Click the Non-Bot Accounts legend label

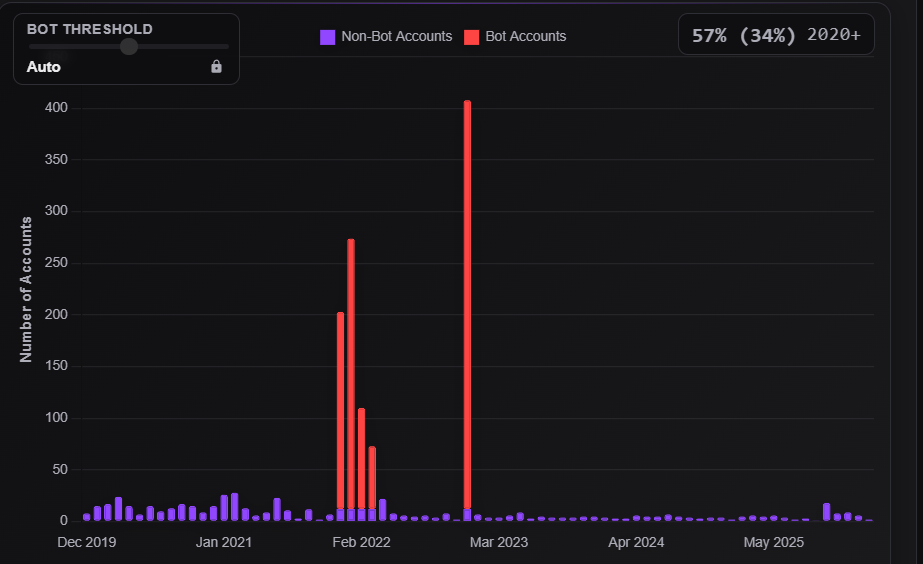tap(397, 37)
